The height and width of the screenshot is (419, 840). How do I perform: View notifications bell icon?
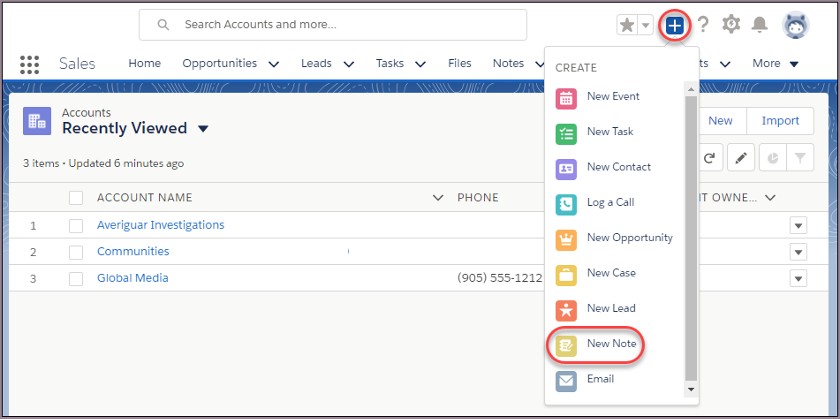coord(759,24)
